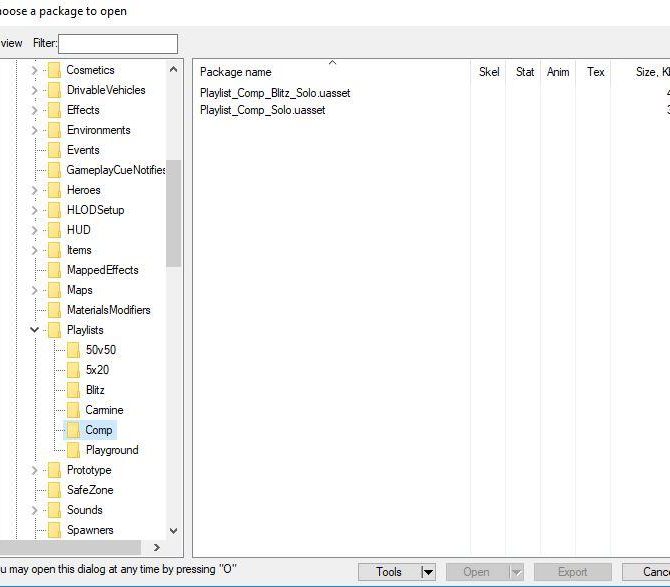Click the Maps folder icon
This screenshot has width=670, height=587.
(54, 290)
